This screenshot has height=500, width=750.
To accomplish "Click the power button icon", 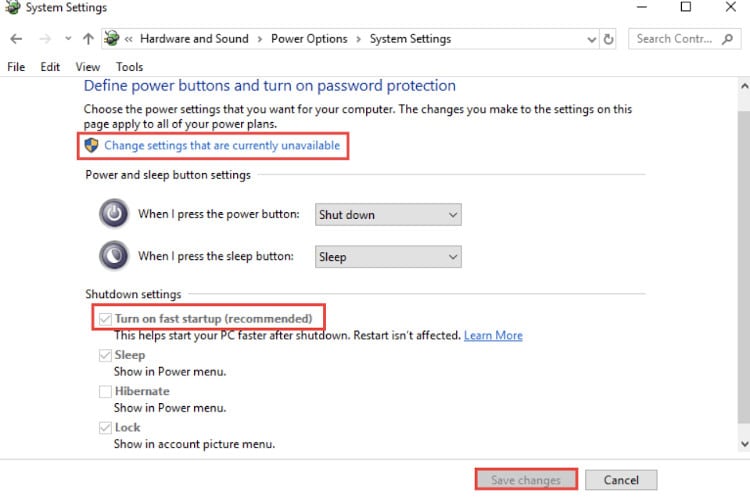I will (x=114, y=213).
